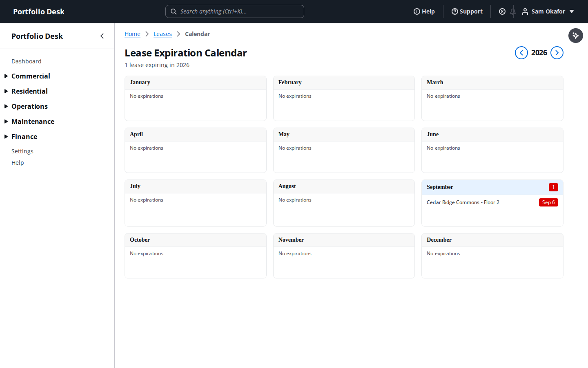Click the Sep 6 expiration badge

tap(548, 202)
